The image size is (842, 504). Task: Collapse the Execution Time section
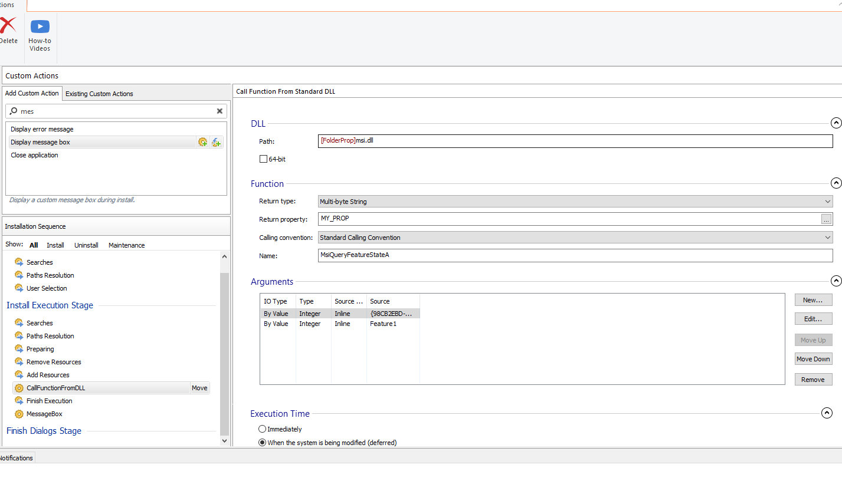tap(827, 413)
